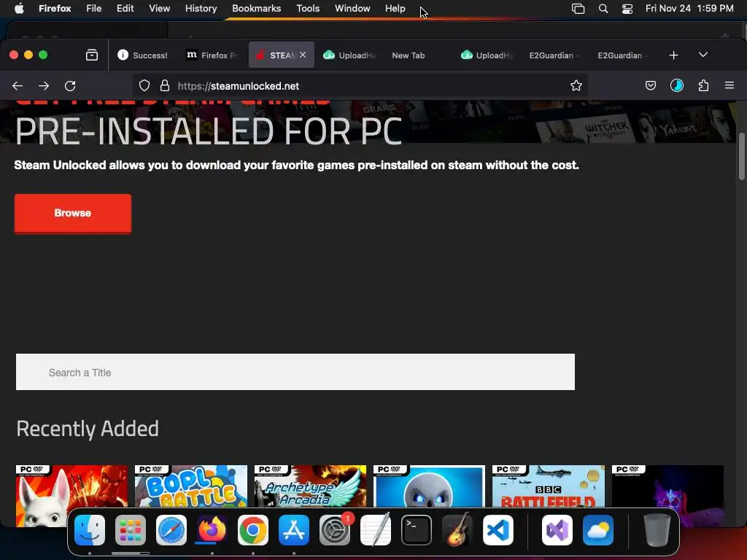This screenshot has width=747, height=560.
Task: Expand the list all tabs chevron
Action: 703,55
